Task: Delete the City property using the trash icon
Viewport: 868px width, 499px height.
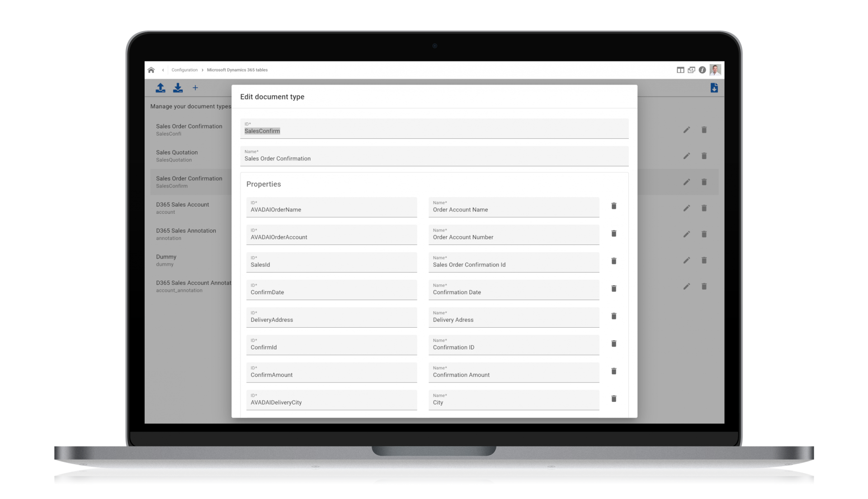Action: point(614,399)
